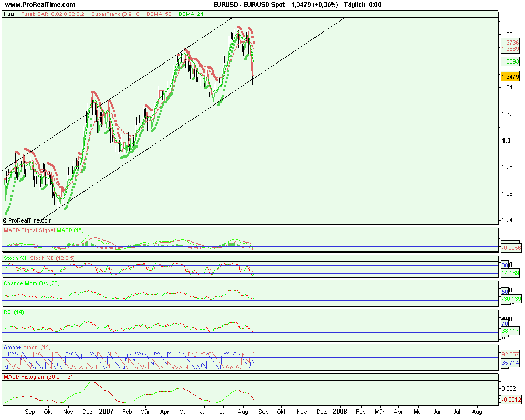Click the 1,24 price axis label
The image size is (525, 420).
tap(507, 220)
